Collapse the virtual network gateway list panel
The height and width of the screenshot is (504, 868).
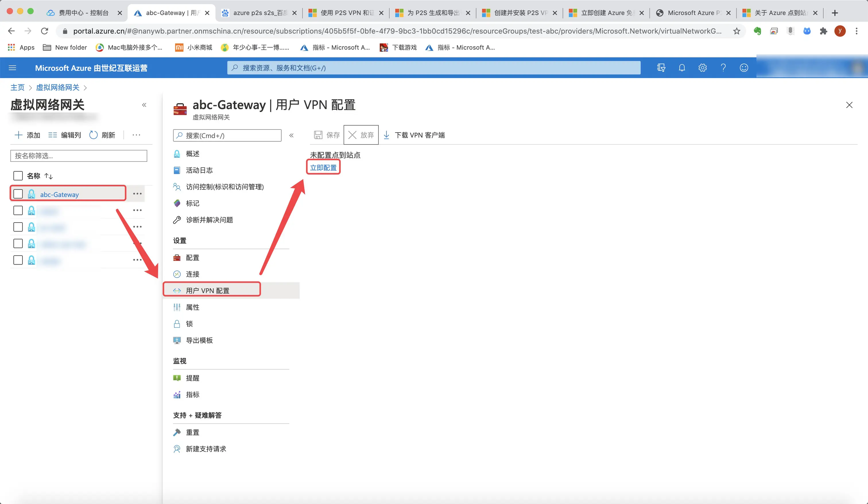pos(144,105)
